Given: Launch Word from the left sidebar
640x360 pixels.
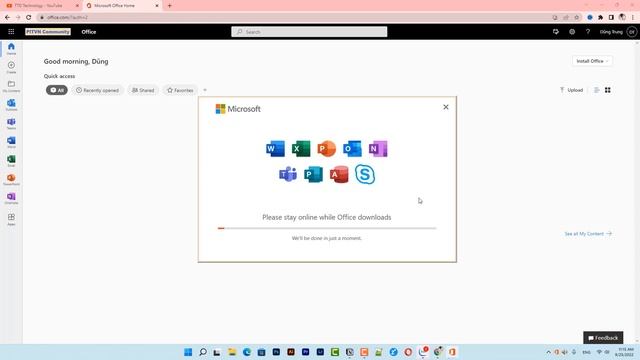Looking at the screenshot, I should tap(11, 142).
